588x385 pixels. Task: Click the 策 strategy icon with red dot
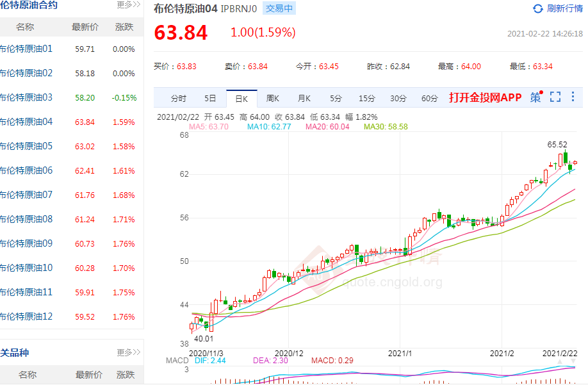pyautogui.click(x=536, y=97)
